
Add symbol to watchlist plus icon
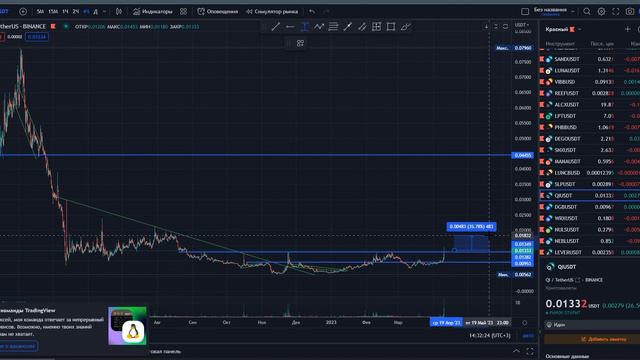tap(627, 29)
